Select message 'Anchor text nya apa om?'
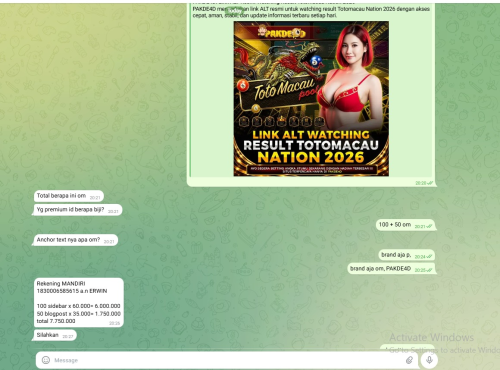The image size is (500, 370). tap(76, 240)
